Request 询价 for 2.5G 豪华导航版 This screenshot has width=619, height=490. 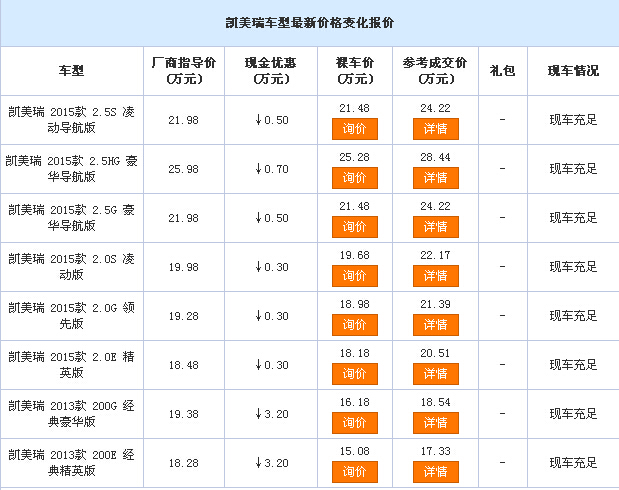point(355,227)
